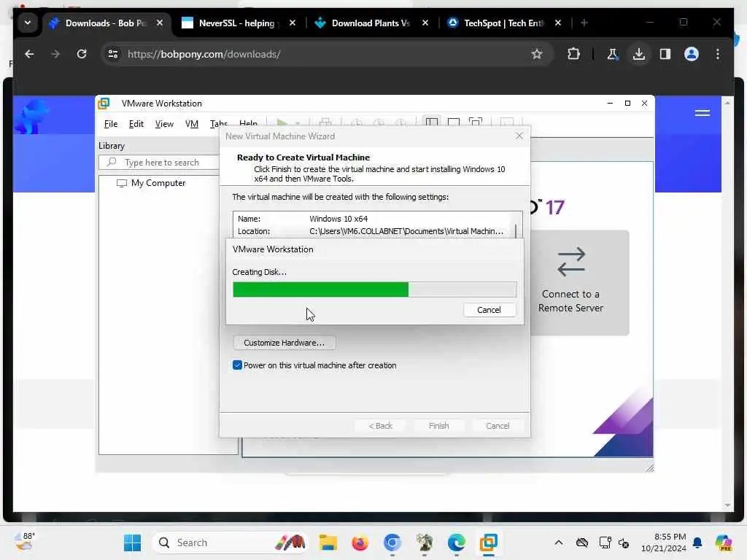The height and width of the screenshot is (560, 747).
Task: Reload the bobpony downloads page
Action: click(x=82, y=54)
